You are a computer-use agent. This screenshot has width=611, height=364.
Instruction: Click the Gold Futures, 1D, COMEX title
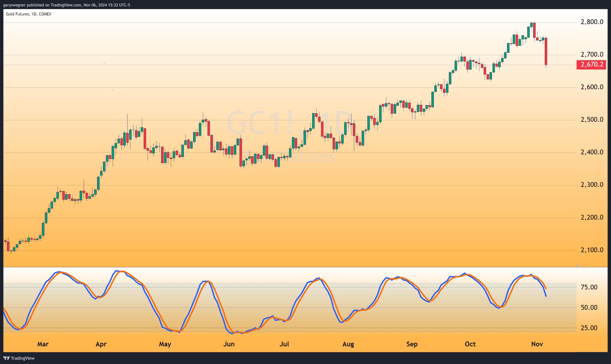click(29, 14)
